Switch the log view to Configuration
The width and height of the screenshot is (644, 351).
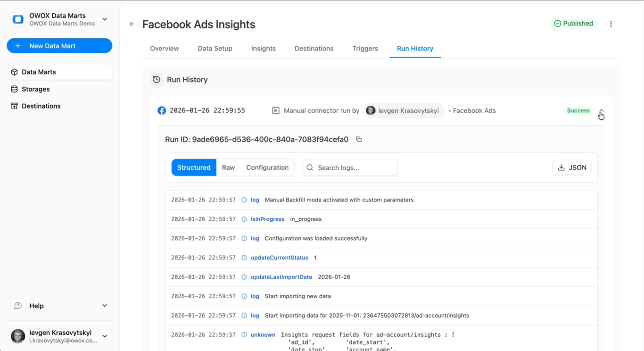pyautogui.click(x=267, y=167)
